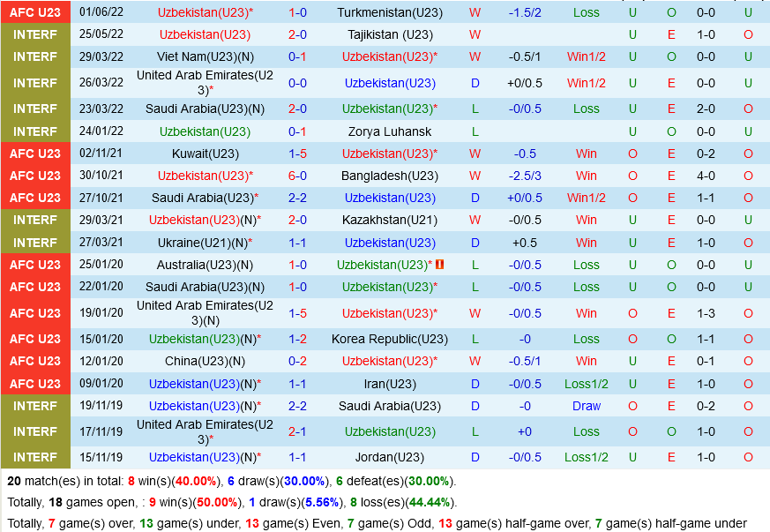Click the W result in Kazakhstan(U21) row
770x532 pixels.
point(475,220)
